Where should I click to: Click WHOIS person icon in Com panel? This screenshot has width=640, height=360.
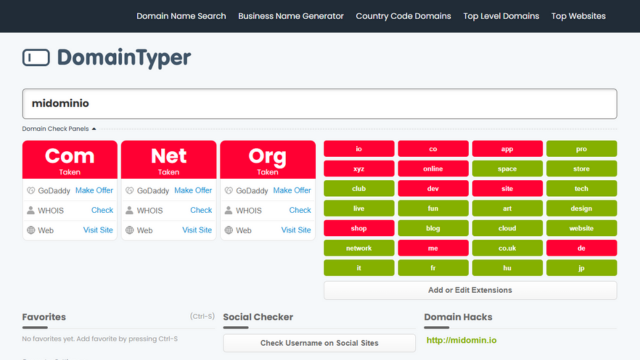[x=31, y=210]
